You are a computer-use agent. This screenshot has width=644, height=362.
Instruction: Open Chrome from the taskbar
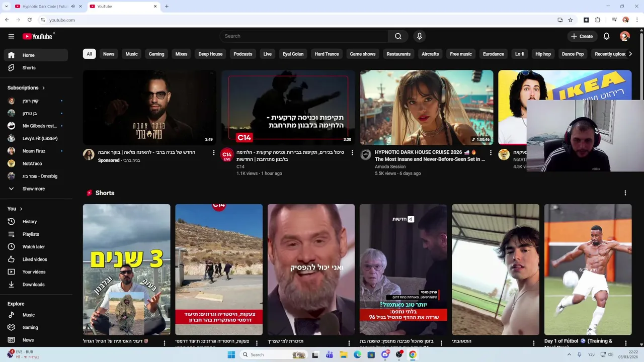[413, 355]
